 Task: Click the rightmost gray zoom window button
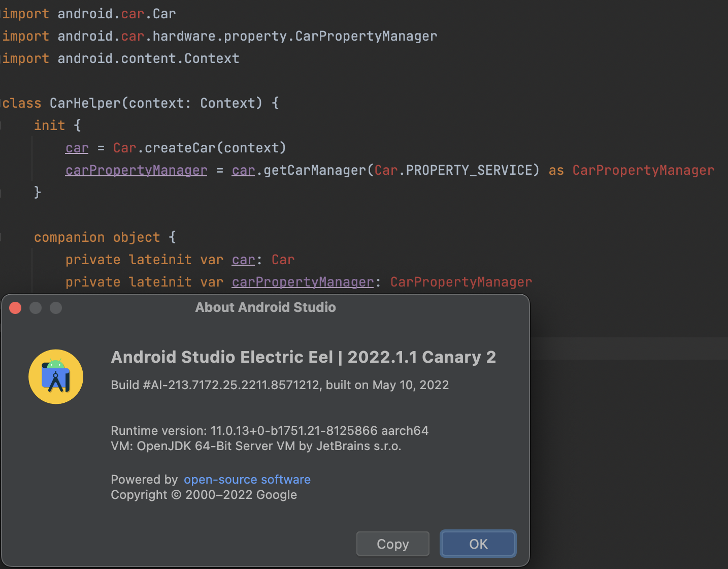pos(56,308)
